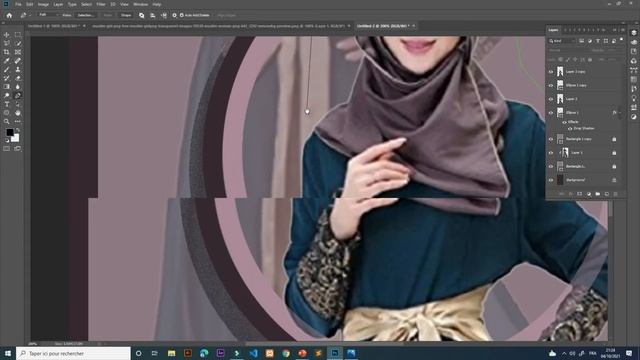Hide the Ellipse 1 layer

[551, 112]
